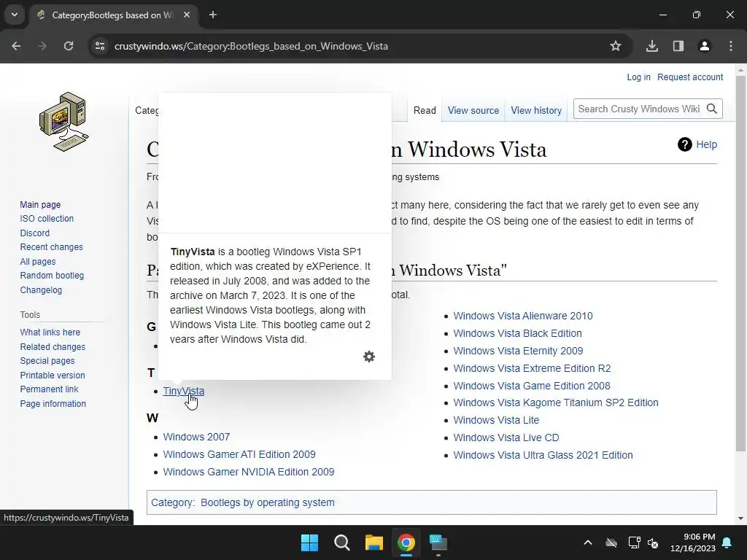The height and width of the screenshot is (560, 747).
Task: Open the TinyVista link
Action: click(x=183, y=391)
